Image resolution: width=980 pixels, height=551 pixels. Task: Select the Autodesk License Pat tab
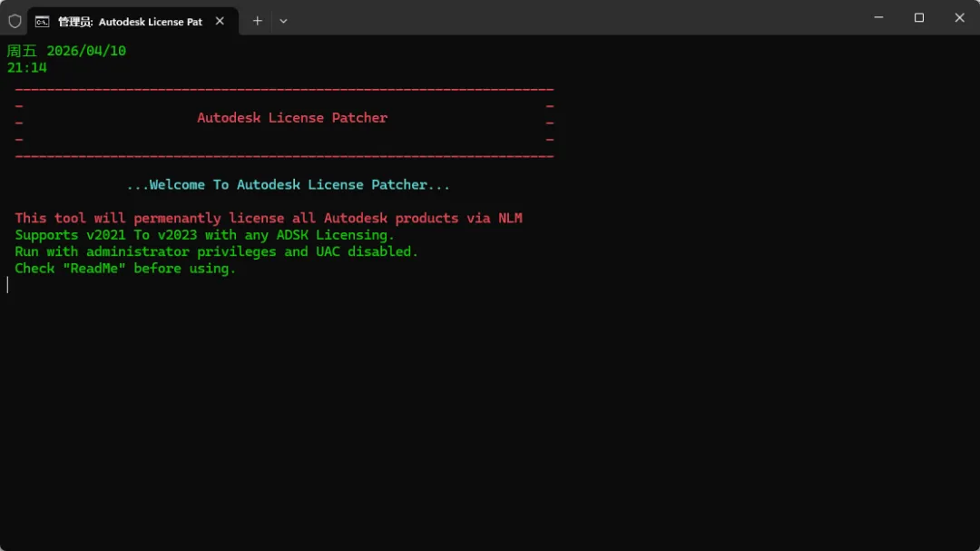133,22
